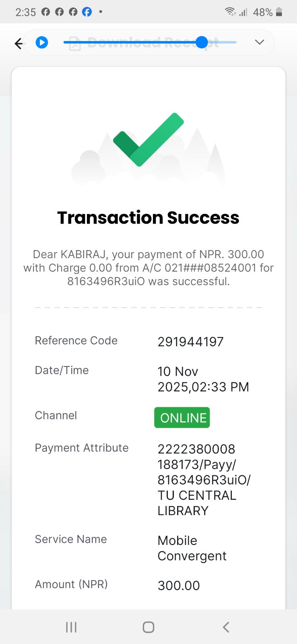Tap the system back chevron at bottom
Viewport: 297px width, 644px height.
(226, 627)
